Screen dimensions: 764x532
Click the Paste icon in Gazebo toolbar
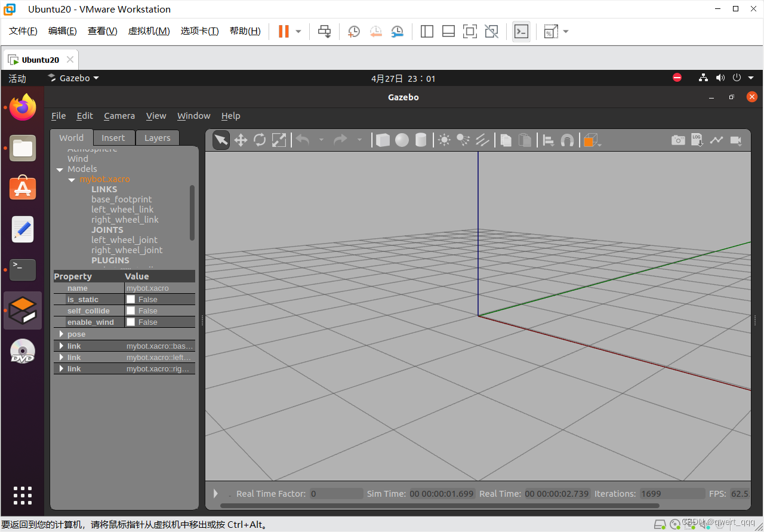click(x=525, y=140)
